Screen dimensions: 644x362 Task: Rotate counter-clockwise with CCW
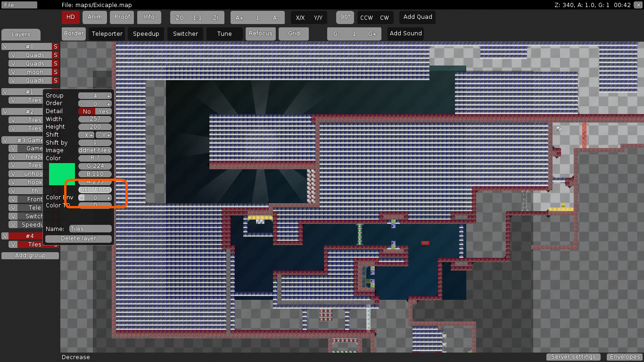pos(367,17)
